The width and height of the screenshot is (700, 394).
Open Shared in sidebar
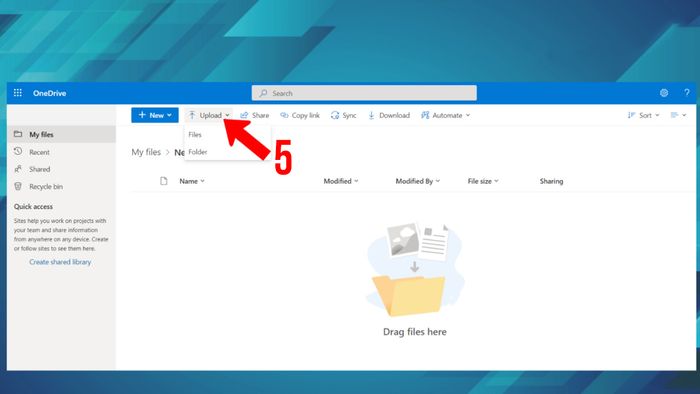[x=61, y=169]
